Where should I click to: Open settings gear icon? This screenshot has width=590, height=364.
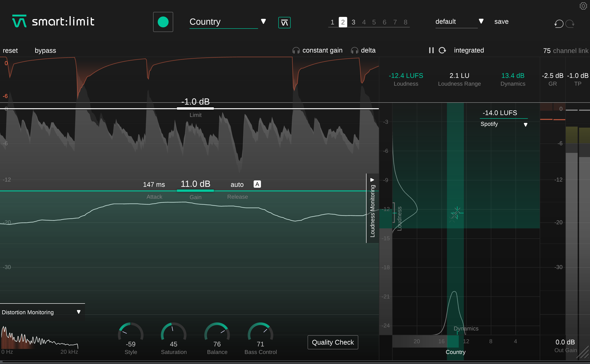(583, 6)
